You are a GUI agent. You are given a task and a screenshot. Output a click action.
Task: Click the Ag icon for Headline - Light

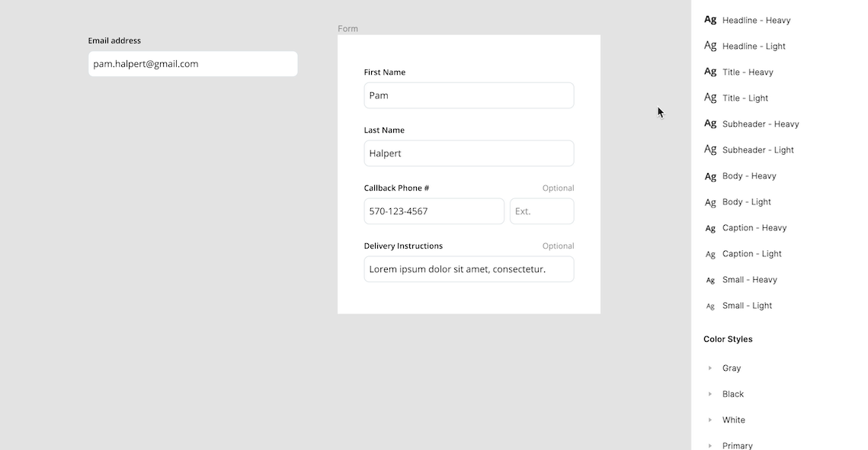710,46
